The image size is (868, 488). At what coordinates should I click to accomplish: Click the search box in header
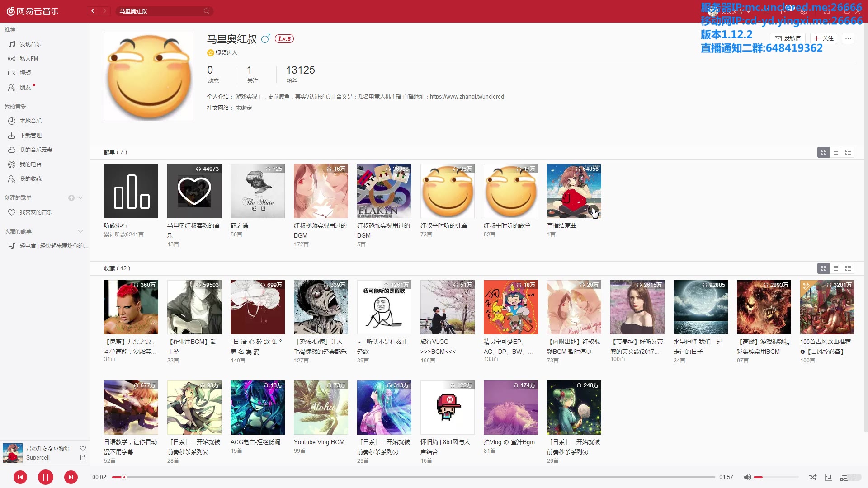pos(160,11)
